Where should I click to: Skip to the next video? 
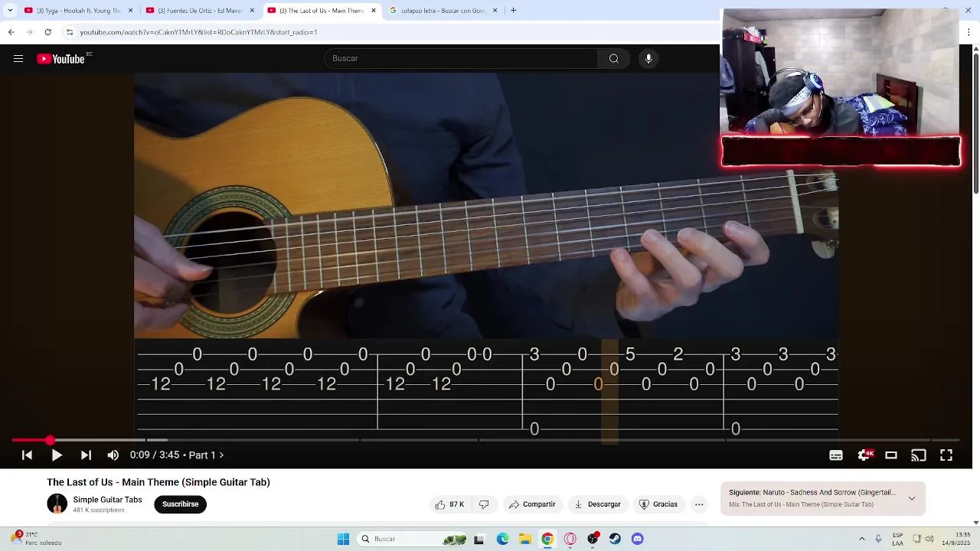[x=86, y=455]
